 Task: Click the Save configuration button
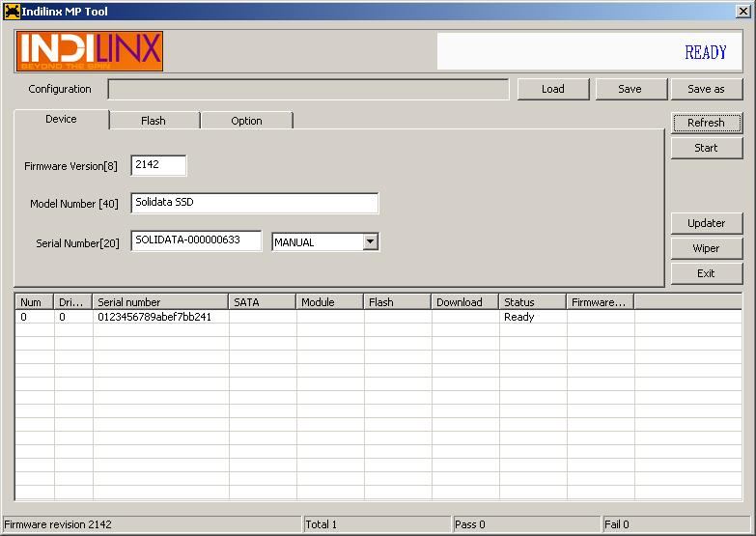(x=630, y=89)
